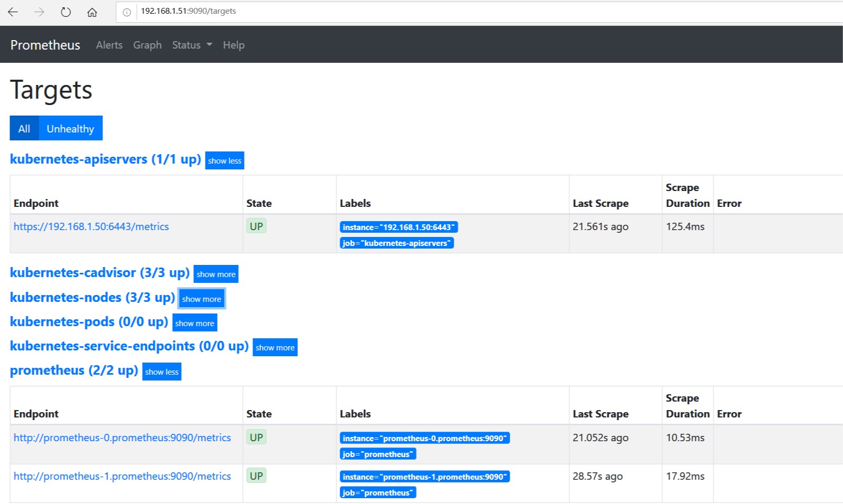Open the Help menu item
The width and height of the screenshot is (843, 504).
pyautogui.click(x=233, y=45)
